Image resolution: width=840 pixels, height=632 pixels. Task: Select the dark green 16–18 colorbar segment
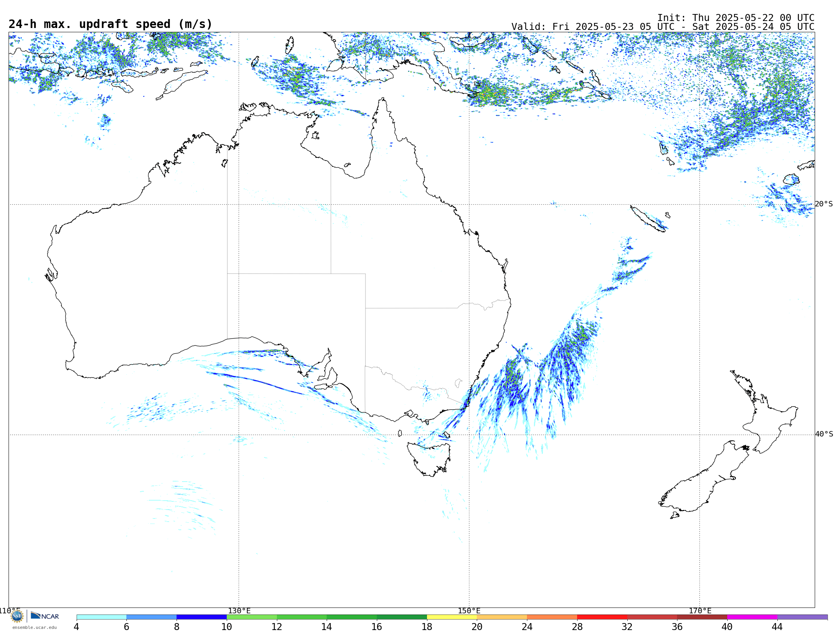[402, 617]
